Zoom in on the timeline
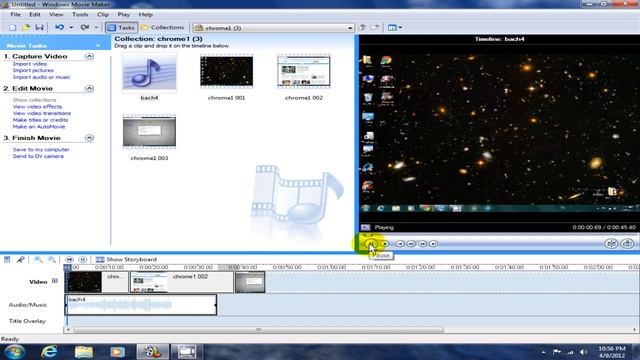 (x=38, y=260)
